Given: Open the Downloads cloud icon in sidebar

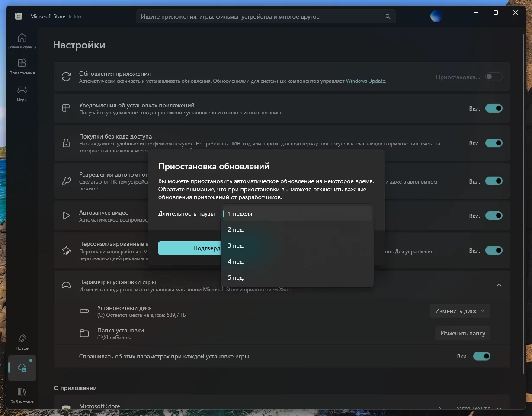Looking at the screenshot, I should click(22, 368).
